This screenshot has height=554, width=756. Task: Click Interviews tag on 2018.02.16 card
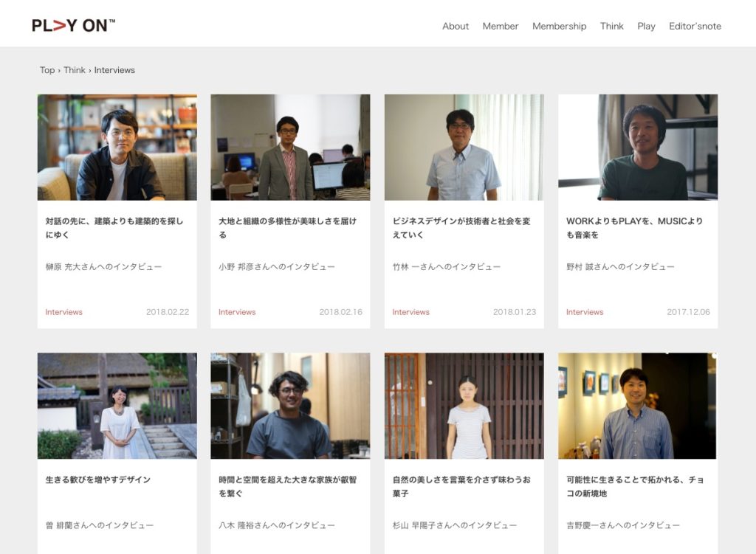237,312
